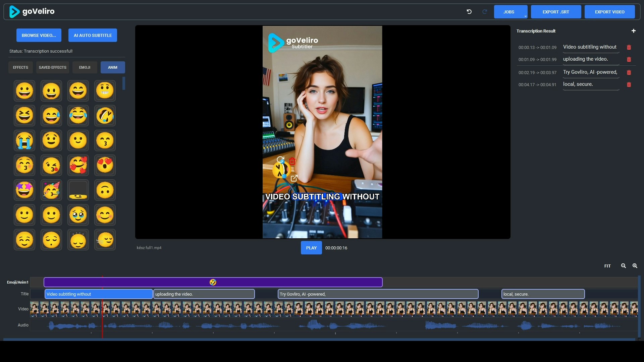Click rotate handle above emoji overlay
The image size is (644, 362).
pyautogui.click(x=280, y=160)
